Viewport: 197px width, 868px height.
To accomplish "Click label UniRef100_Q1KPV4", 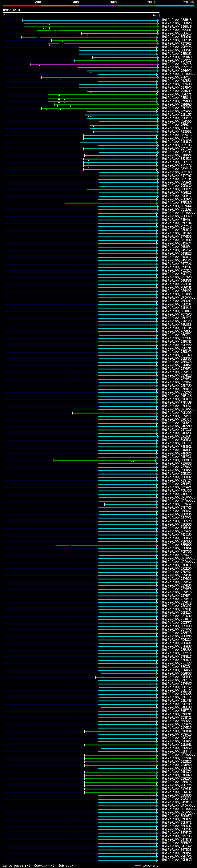I will pos(177,155).
